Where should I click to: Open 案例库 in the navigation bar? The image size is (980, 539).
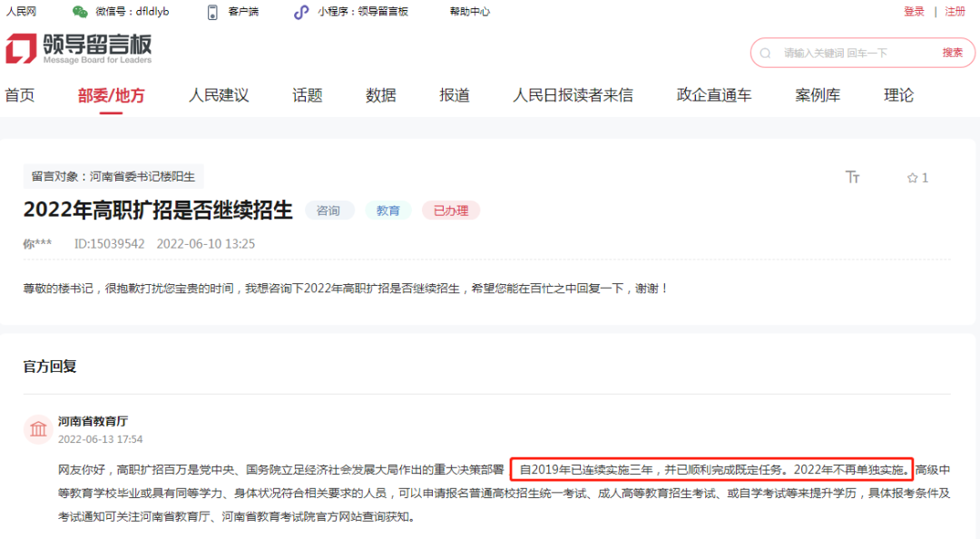[818, 94]
